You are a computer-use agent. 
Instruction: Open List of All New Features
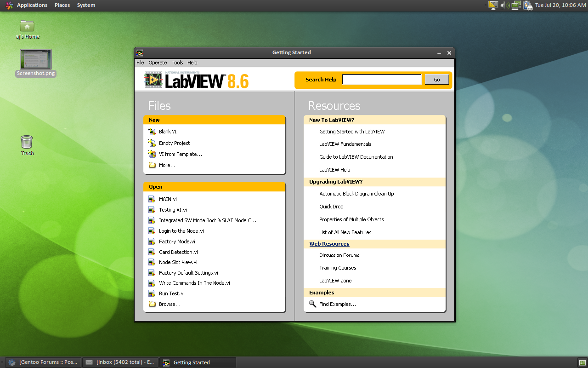tap(345, 232)
